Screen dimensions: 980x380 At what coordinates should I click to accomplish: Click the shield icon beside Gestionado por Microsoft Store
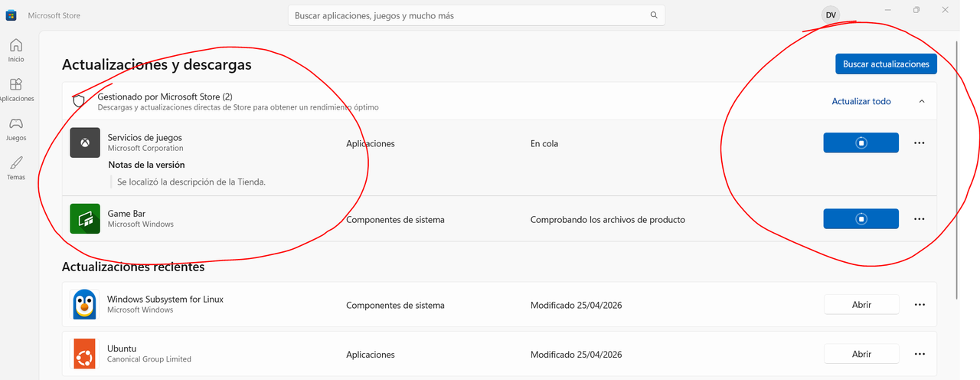(x=78, y=101)
